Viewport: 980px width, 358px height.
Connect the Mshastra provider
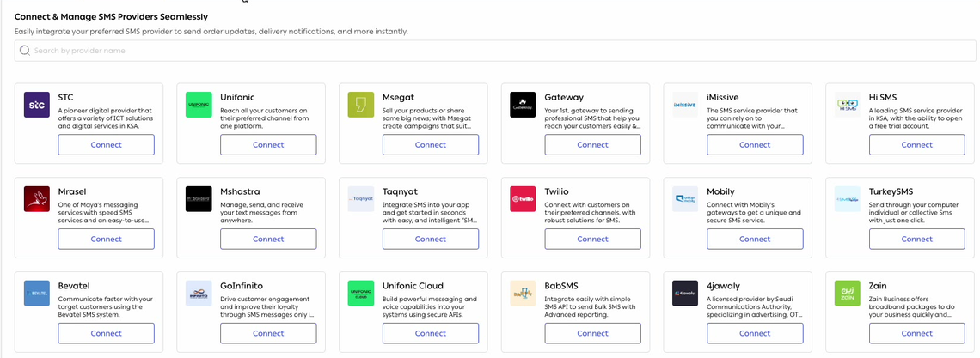268,239
